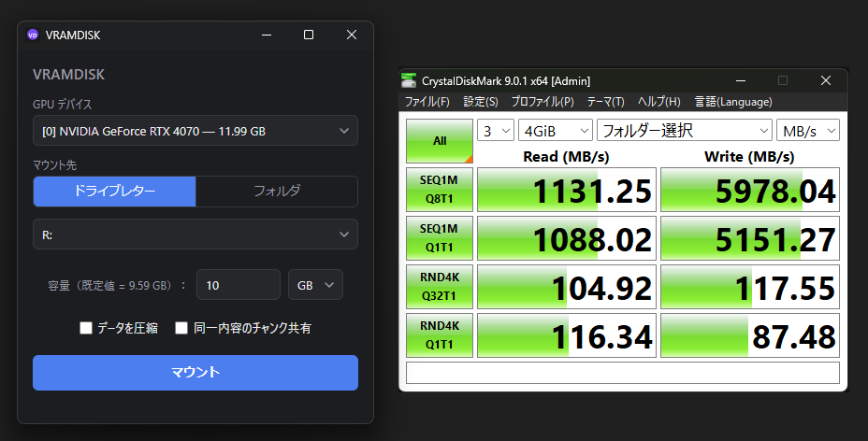Click the empty comment field in CrystalDiskMark

click(x=623, y=373)
